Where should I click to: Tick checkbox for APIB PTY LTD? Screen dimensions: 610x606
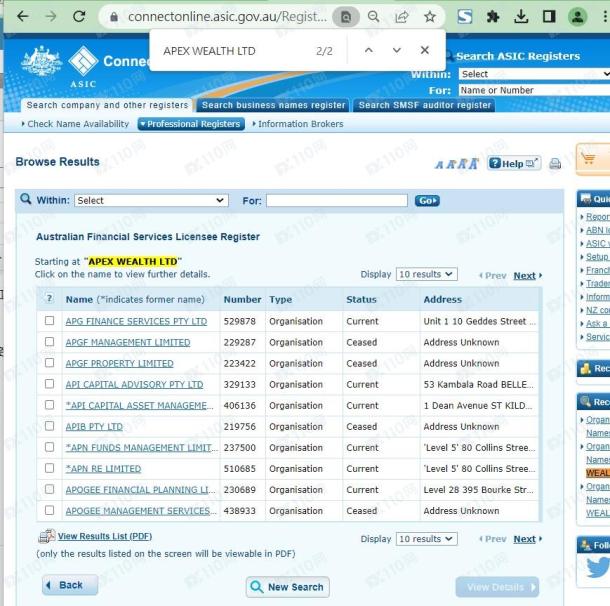(x=49, y=426)
